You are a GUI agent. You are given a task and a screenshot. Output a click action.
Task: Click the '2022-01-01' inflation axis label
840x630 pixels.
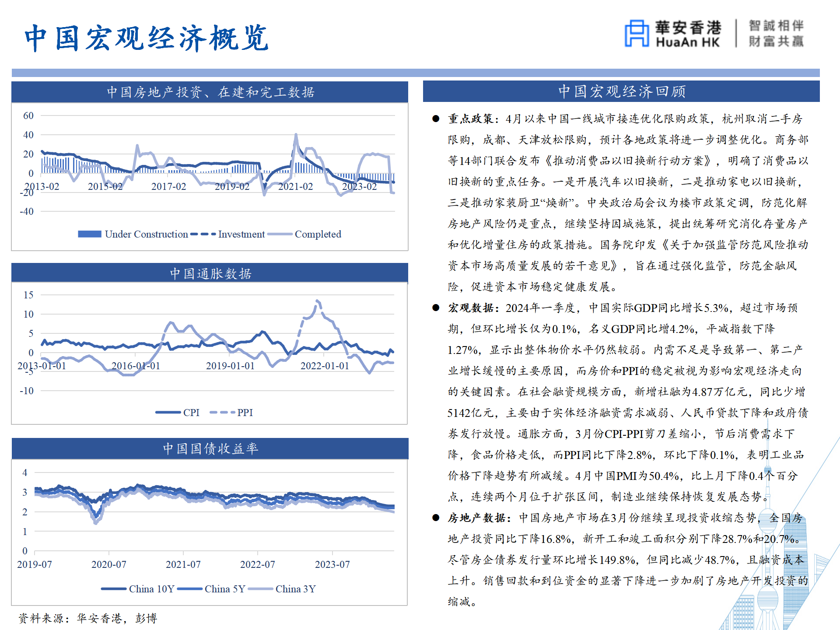click(325, 366)
